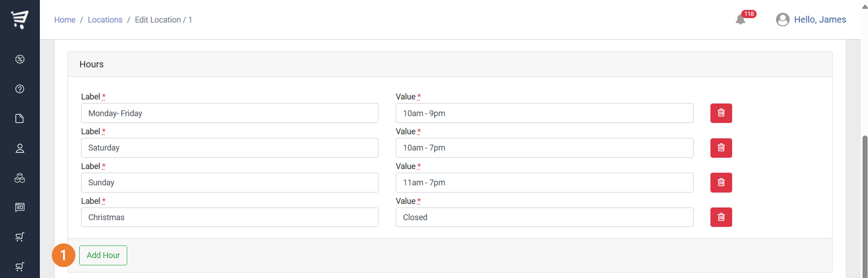Open the user profile sidebar icon
The image size is (868, 278).
click(x=20, y=148)
